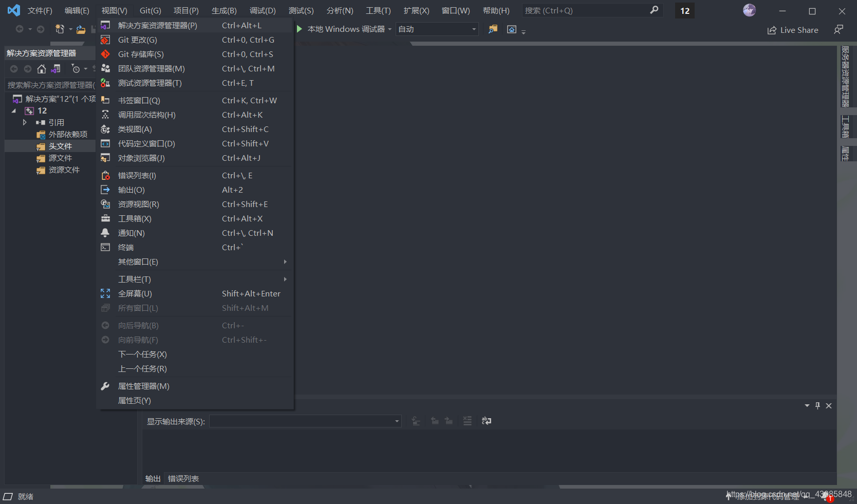Open output panel window position dropdown arrow
Viewport: 857px width, 504px height.
(807, 406)
